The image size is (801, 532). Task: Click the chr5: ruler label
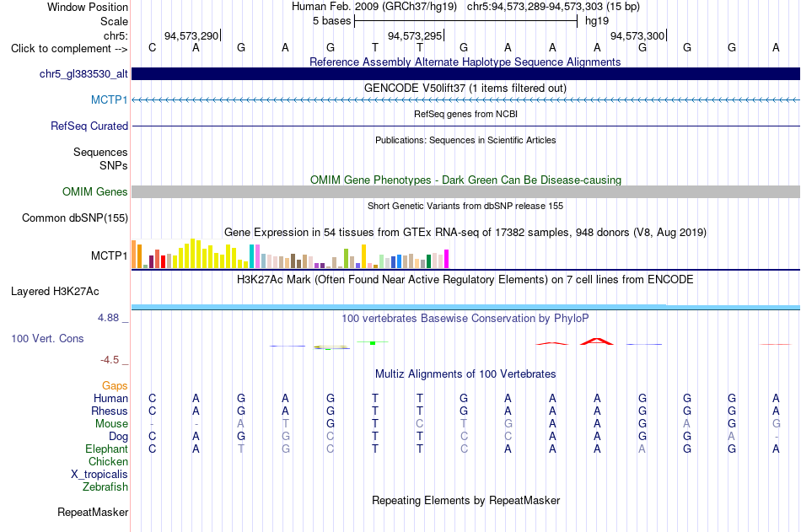116,35
